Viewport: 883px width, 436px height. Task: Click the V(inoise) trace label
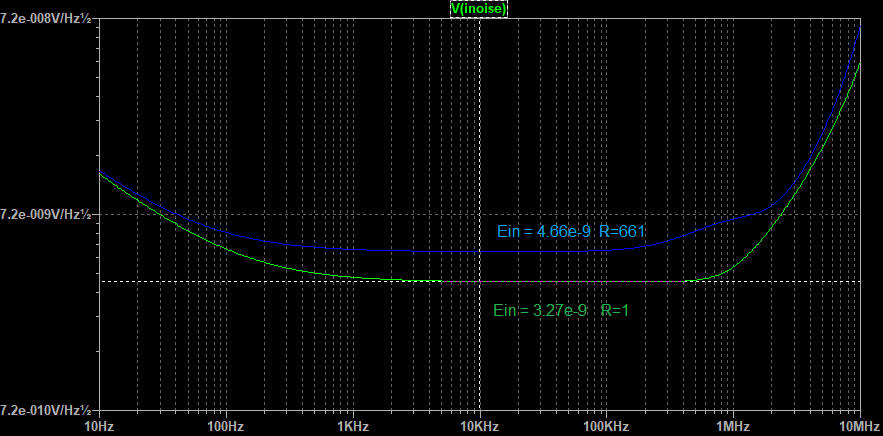click(x=479, y=8)
